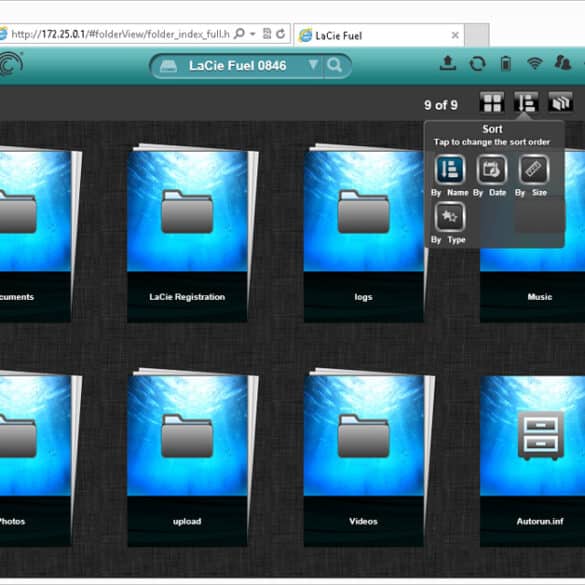Click the browser refresh button

coord(281,34)
